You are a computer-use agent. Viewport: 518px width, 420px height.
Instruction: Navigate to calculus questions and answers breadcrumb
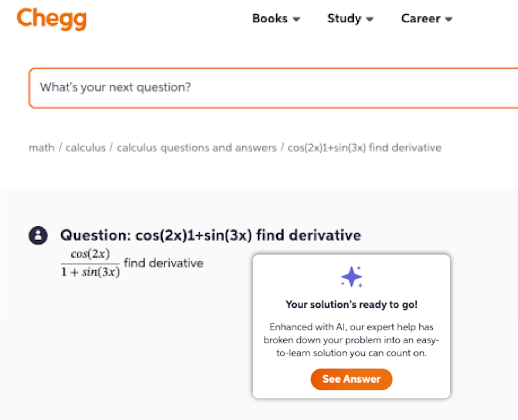pyautogui.click(x=197, y=148)
